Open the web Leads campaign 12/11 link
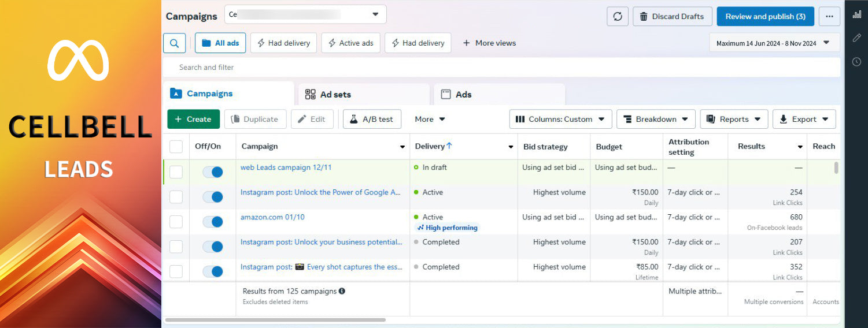The height and width of the screenshot is (328, 868). [286, 167]
